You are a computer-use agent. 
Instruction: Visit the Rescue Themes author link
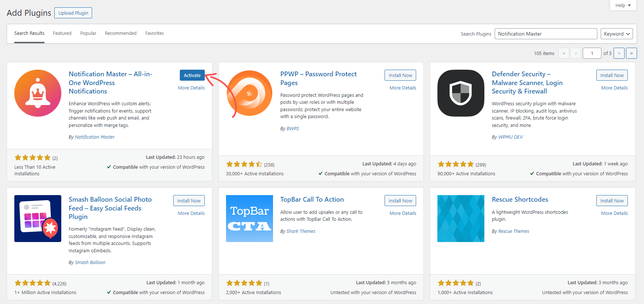(514, 231)
